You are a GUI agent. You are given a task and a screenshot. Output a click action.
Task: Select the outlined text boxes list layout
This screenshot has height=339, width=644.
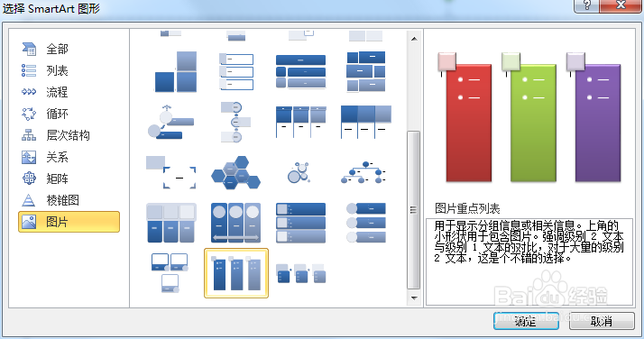[x=236, y=72]
